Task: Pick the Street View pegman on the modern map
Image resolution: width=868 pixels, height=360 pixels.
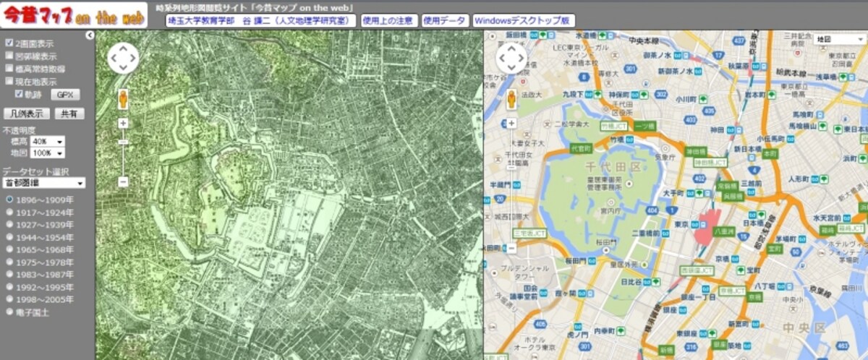Action: point(512,99)
